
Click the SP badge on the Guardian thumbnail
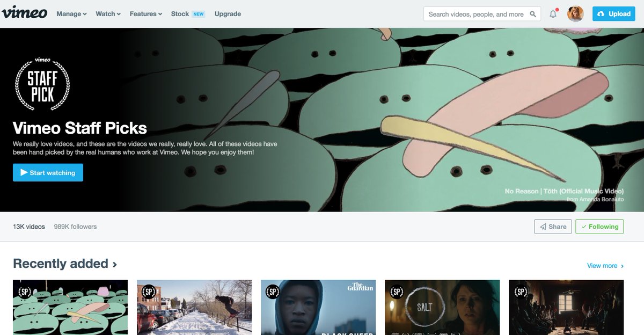(x=272, y=292)
